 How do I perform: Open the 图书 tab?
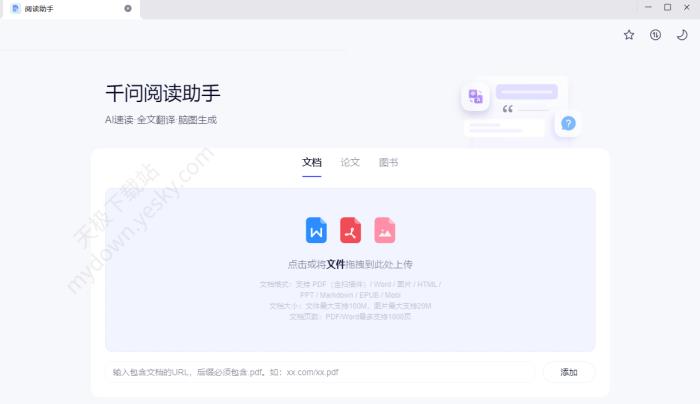pyautogui.click(x=388, y=162)
